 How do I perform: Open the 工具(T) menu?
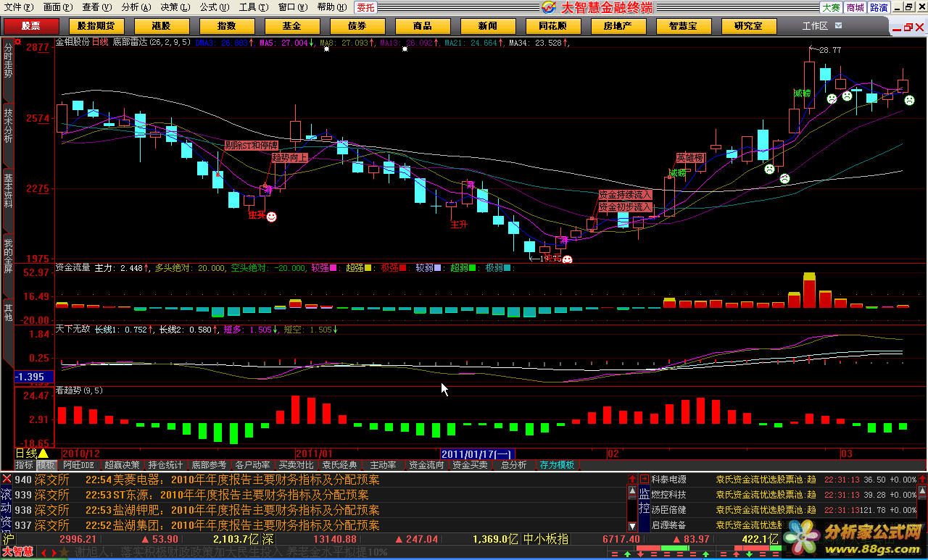point(254,7)
